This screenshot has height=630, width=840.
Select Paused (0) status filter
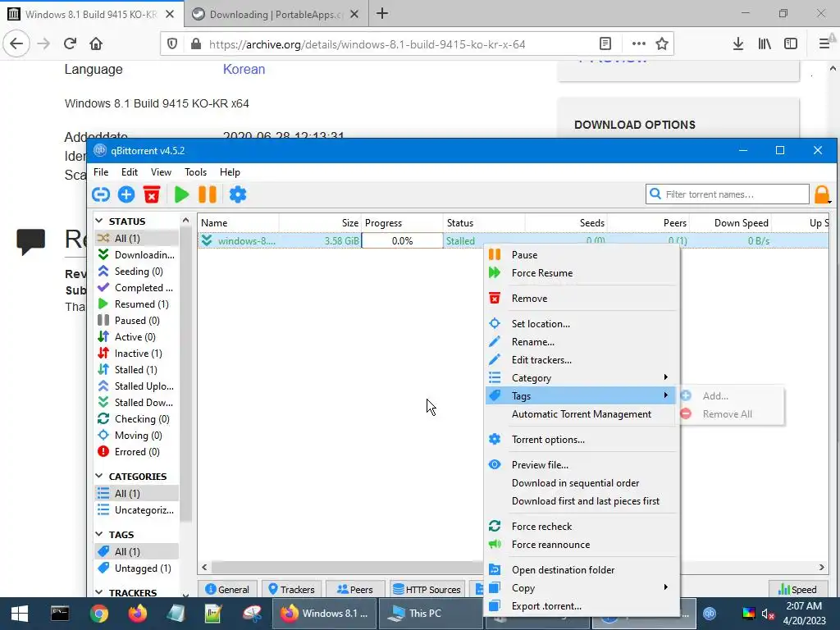[137, 321]
